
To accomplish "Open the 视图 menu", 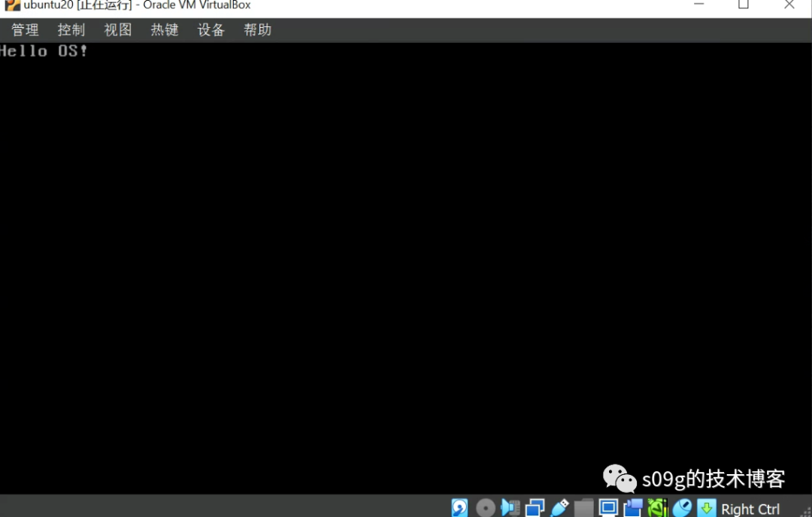I will [x=118, y=30].
